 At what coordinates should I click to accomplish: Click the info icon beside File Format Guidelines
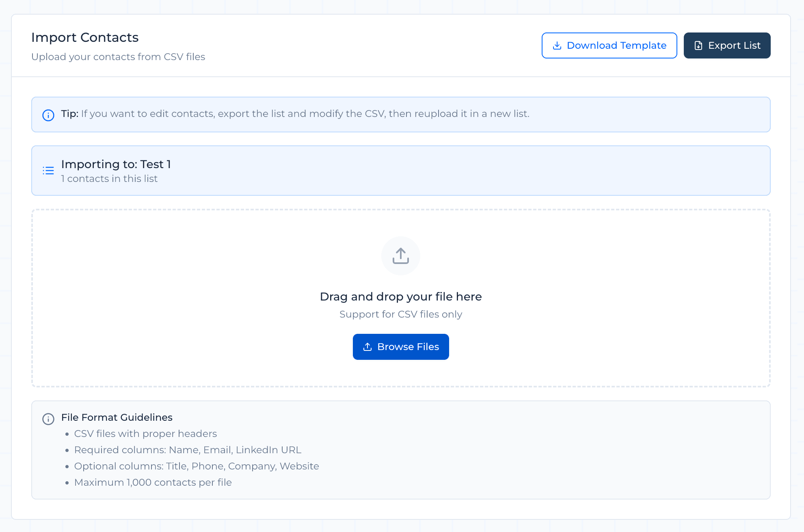[48, 419]
